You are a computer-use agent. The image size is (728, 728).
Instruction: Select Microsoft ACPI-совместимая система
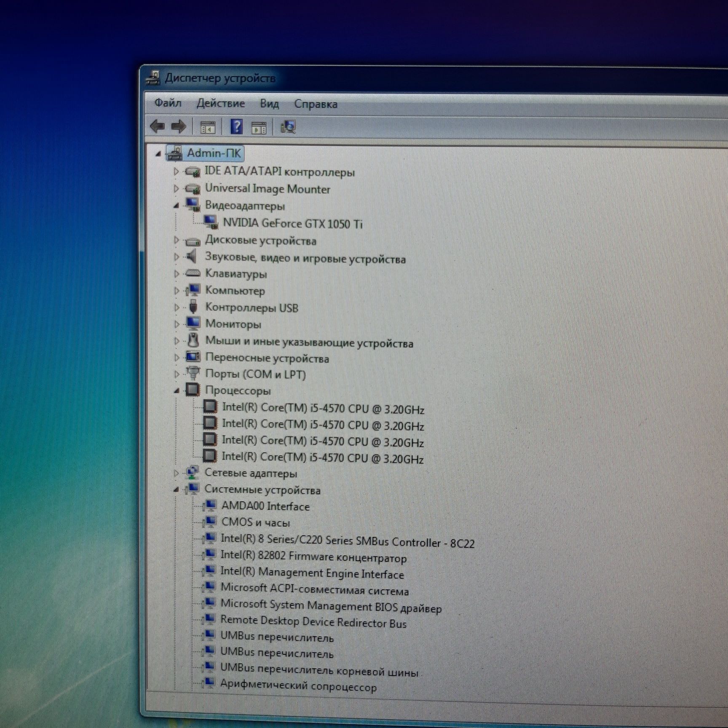click(315, 589)
